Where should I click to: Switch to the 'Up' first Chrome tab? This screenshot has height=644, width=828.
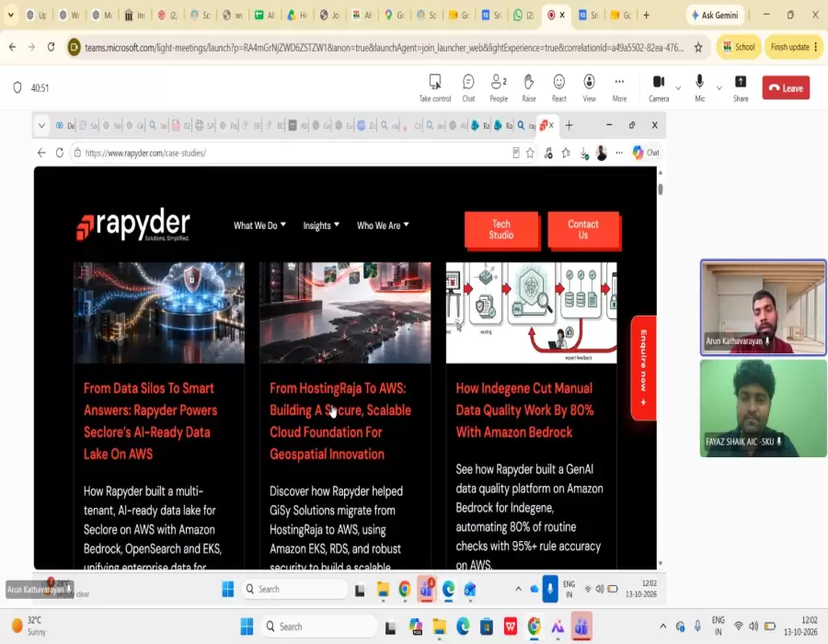pos(37,16)
